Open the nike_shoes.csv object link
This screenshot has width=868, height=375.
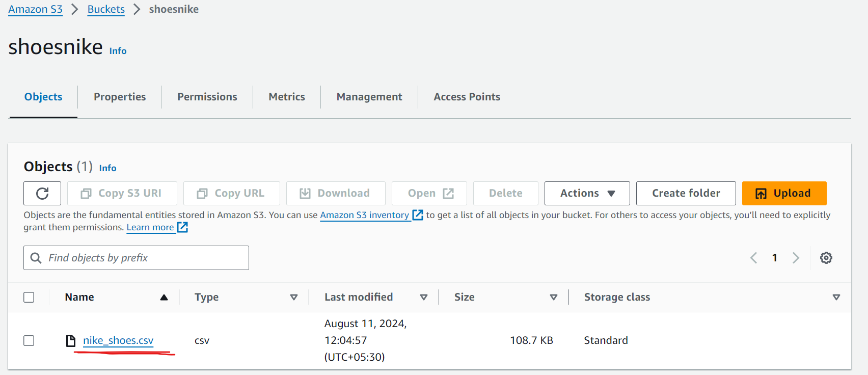pos(118,340)
